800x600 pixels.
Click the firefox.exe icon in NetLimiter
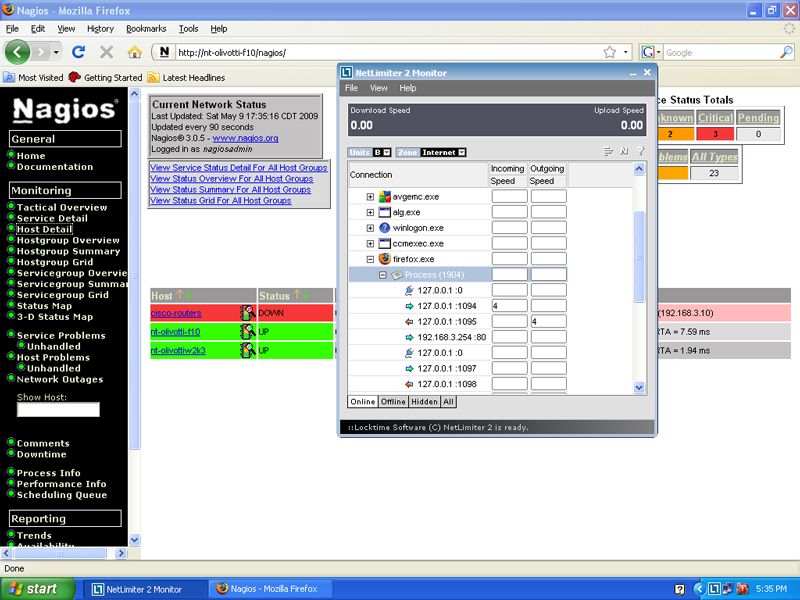coord(385,259)
